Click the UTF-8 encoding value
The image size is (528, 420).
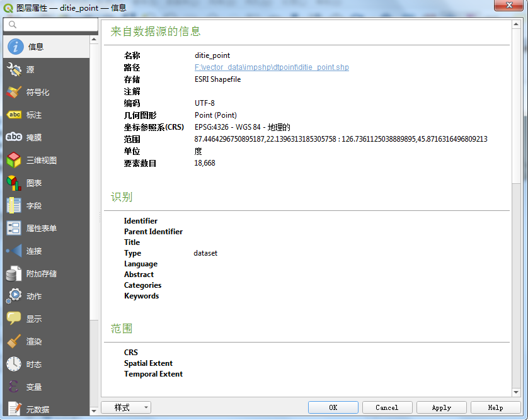204,103
